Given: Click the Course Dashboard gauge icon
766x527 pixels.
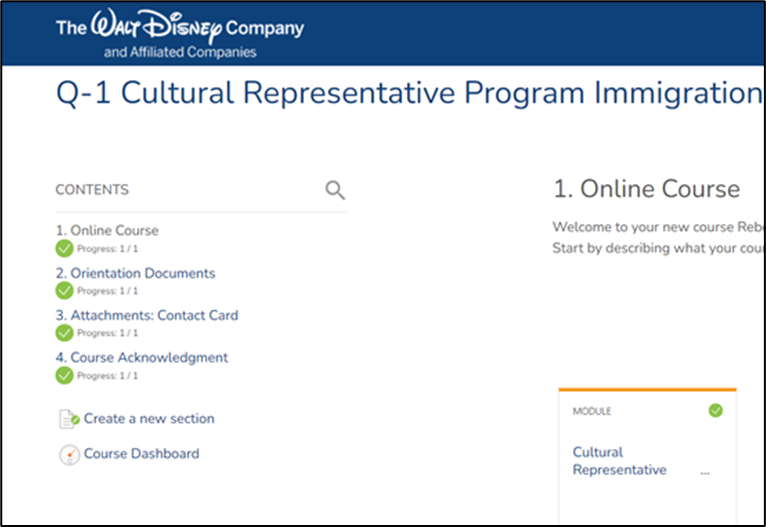Looking at the screenshot, I should coord(69,455).
